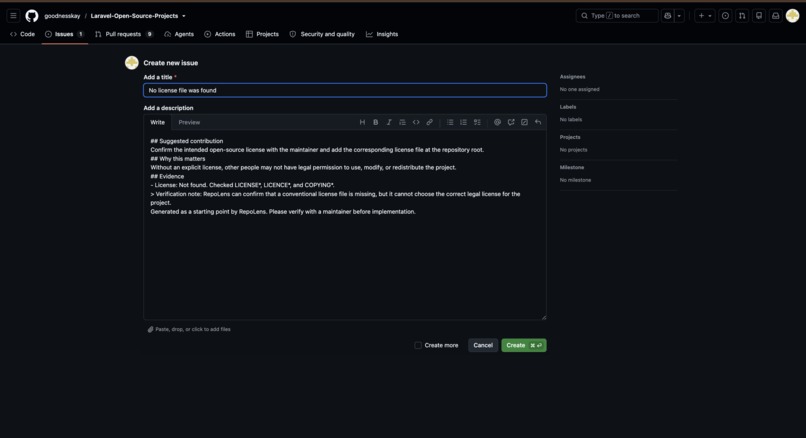Expand the Copilot dropdown arrow
This screenshot has height=438, width=806.
pyautogui.click(x=679, y=16)
